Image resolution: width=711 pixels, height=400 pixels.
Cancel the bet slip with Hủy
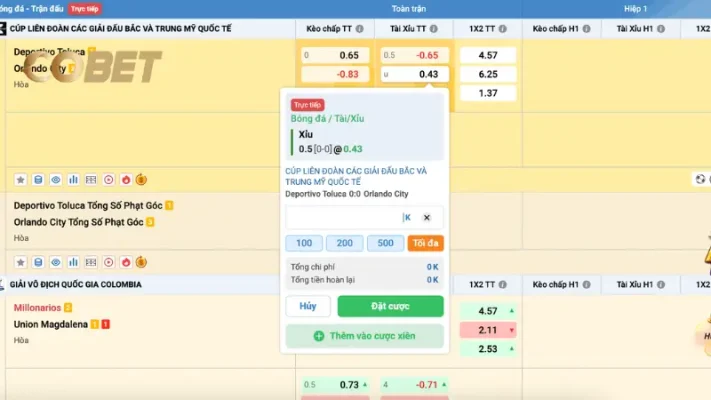[308, 306]
